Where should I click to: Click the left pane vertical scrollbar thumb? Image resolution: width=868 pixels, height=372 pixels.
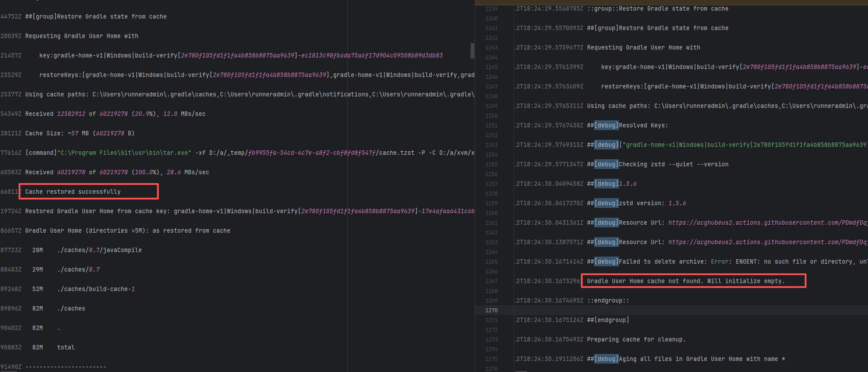point(472,51)
